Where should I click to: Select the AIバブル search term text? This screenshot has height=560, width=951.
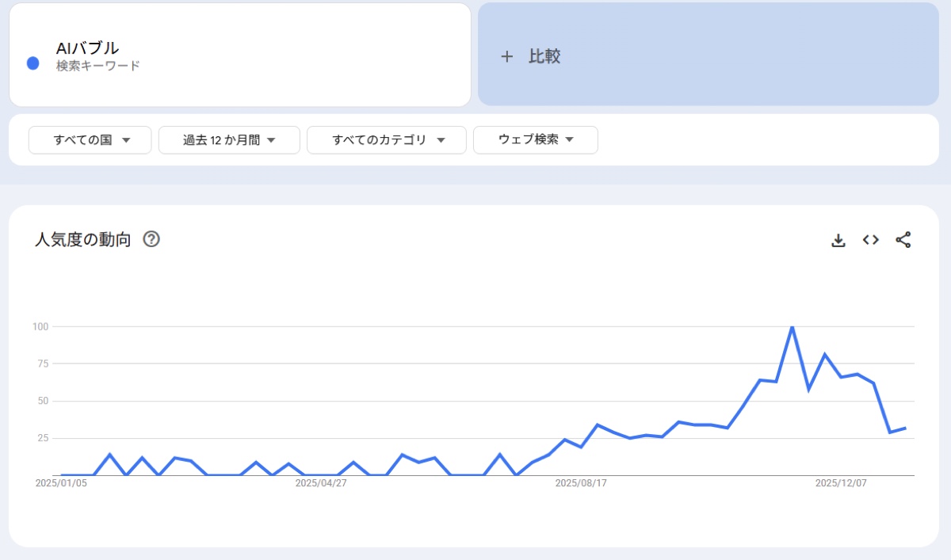87,48
